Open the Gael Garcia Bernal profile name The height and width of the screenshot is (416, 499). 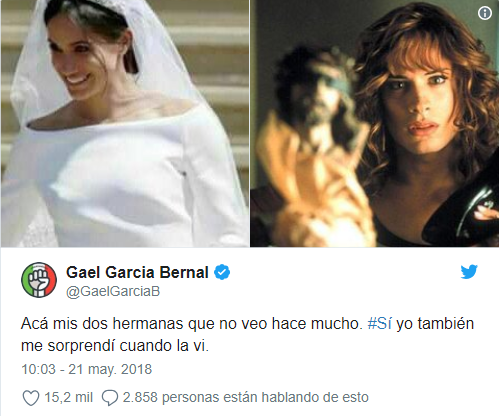pos(137,272)
